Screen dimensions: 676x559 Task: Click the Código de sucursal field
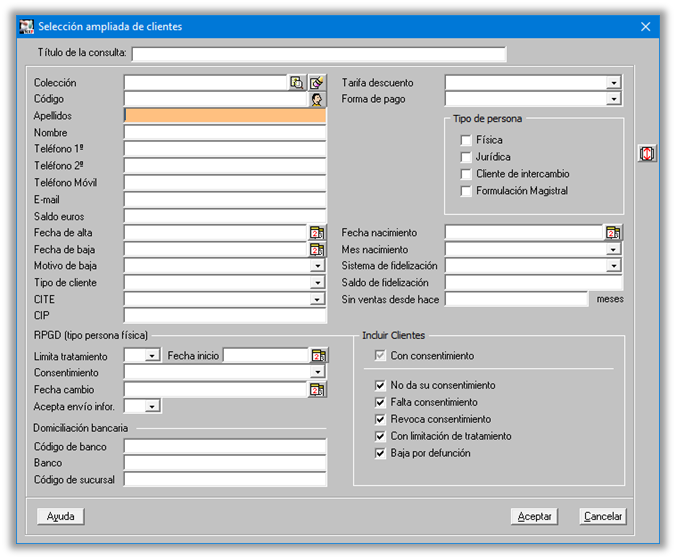point(225,480)
